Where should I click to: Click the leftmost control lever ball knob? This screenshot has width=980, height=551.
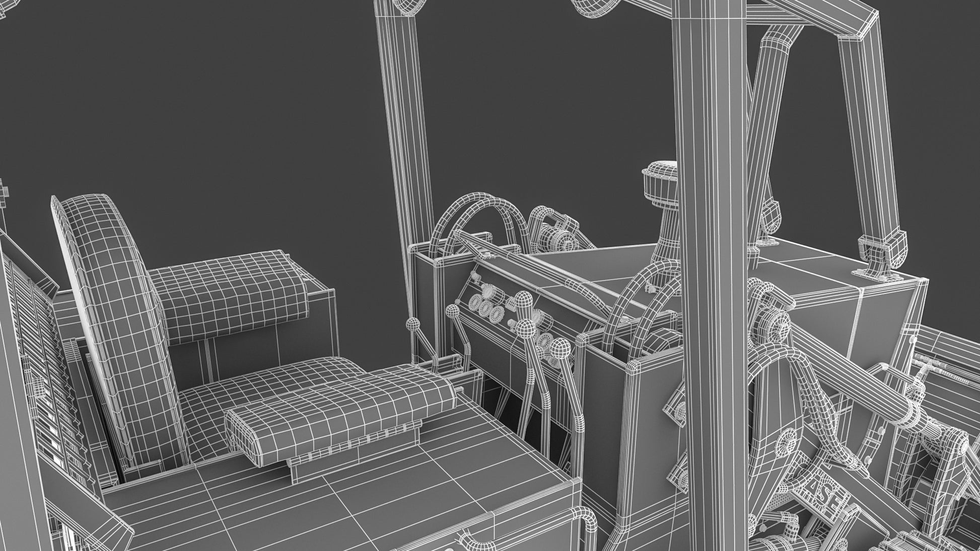pyautogui.click(x=413, y=325)
